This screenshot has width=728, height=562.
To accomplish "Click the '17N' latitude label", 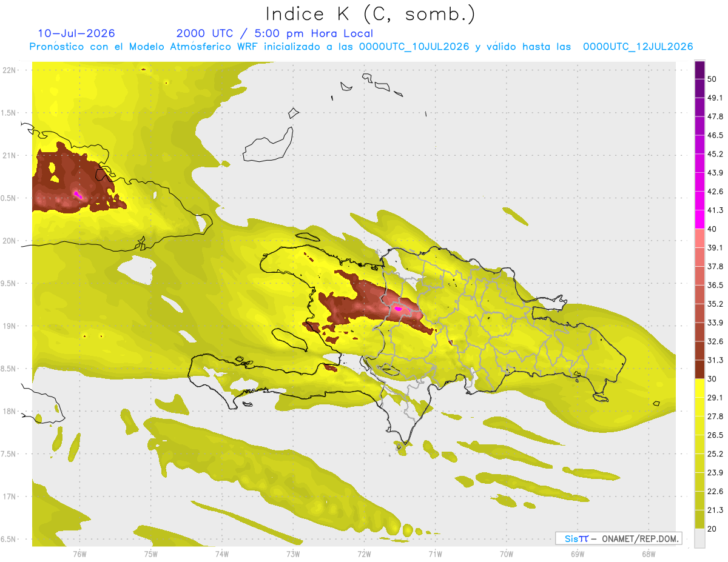I will (x=10, y=497).
